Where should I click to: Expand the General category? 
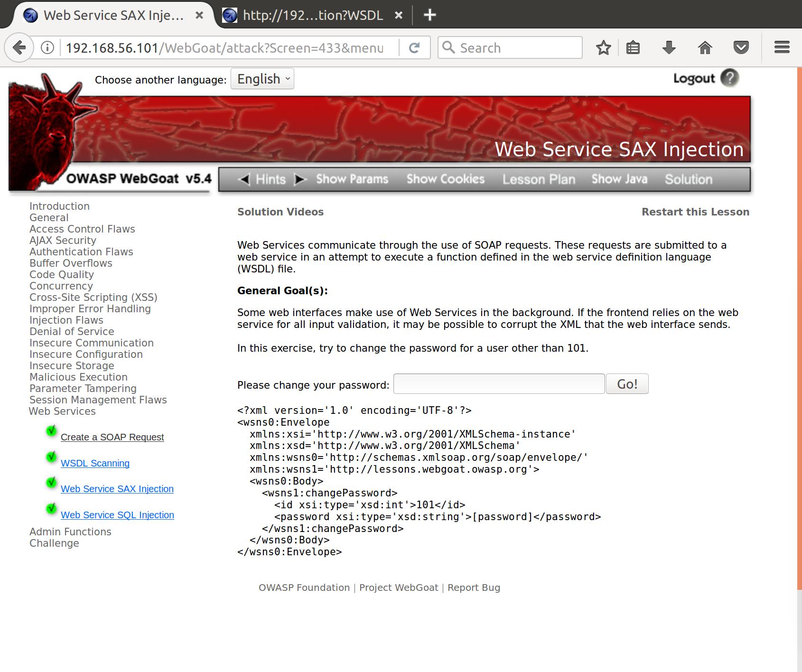click(x=49, y=218)
